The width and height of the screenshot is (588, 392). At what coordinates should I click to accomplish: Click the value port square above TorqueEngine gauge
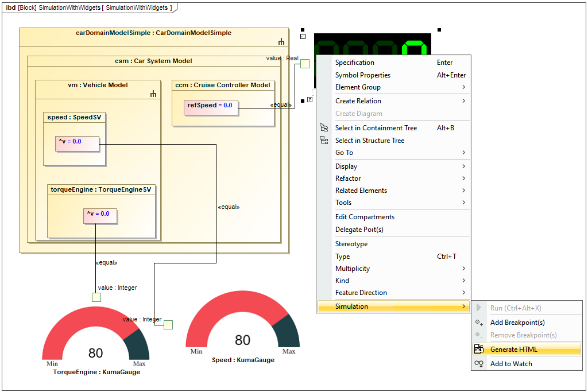click(x=96, y=297)
